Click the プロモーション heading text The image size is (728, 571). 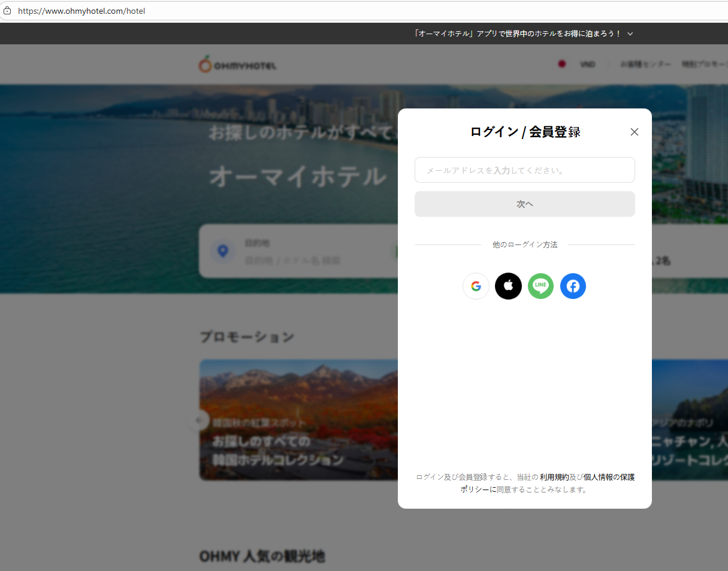tap(247, 337)
